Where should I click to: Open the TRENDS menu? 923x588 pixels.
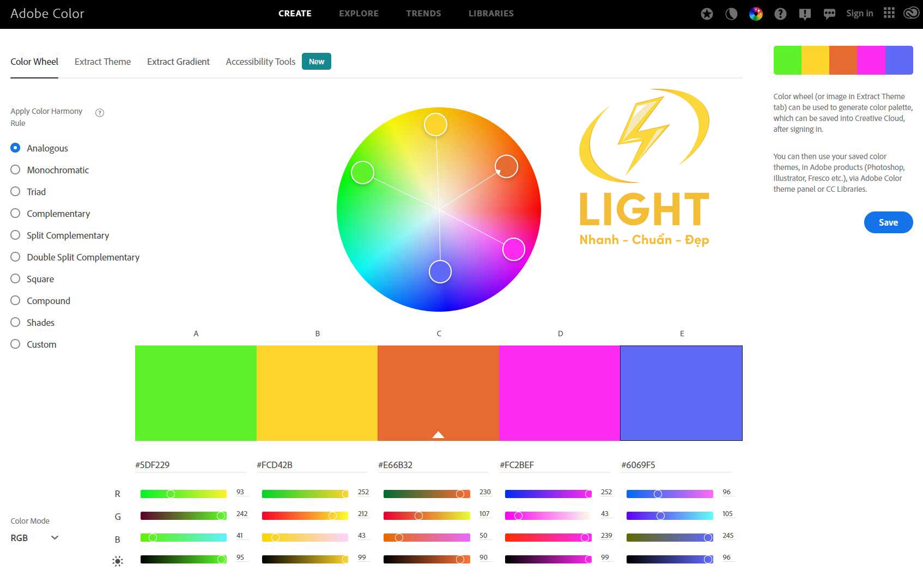(x=423, y=14)
